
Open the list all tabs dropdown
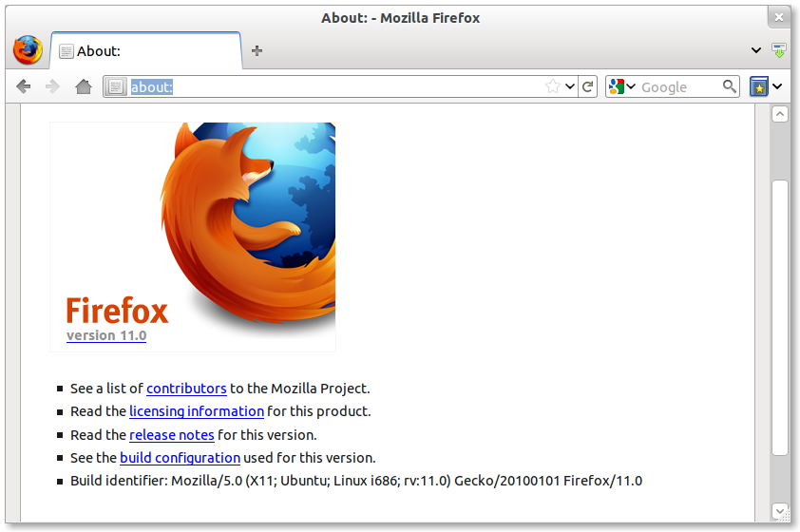756,50
